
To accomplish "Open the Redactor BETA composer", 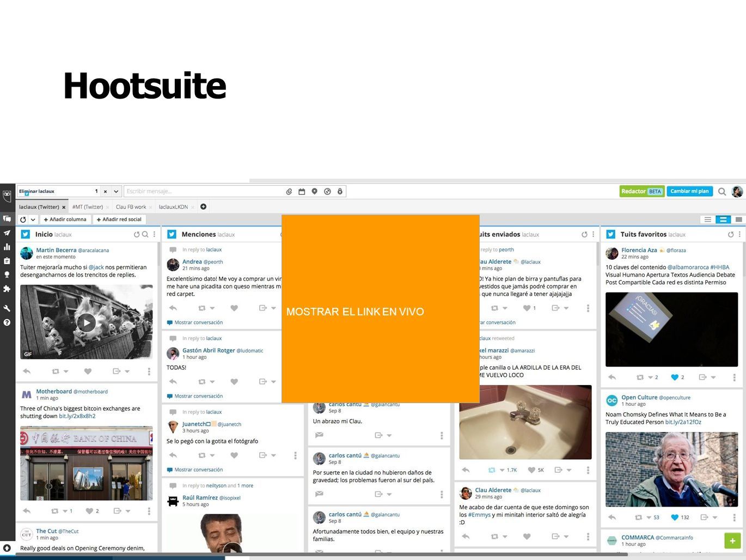I will point(642,191).
